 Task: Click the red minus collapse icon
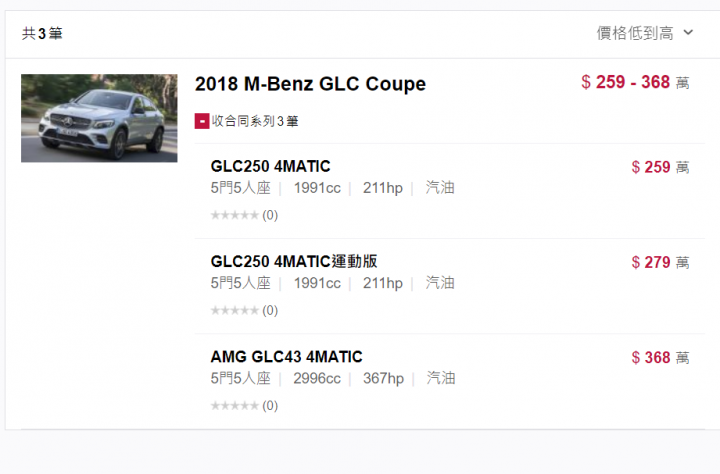[202, 121]
